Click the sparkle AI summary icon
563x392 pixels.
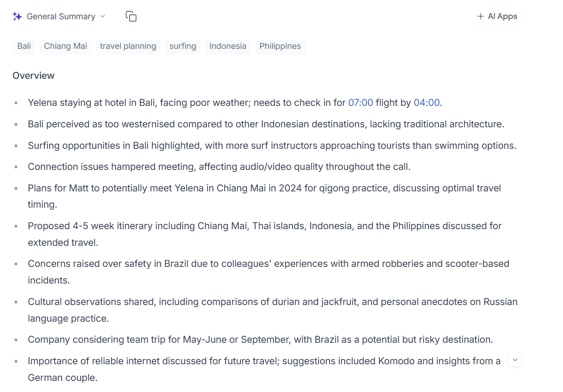click(17, 16)
